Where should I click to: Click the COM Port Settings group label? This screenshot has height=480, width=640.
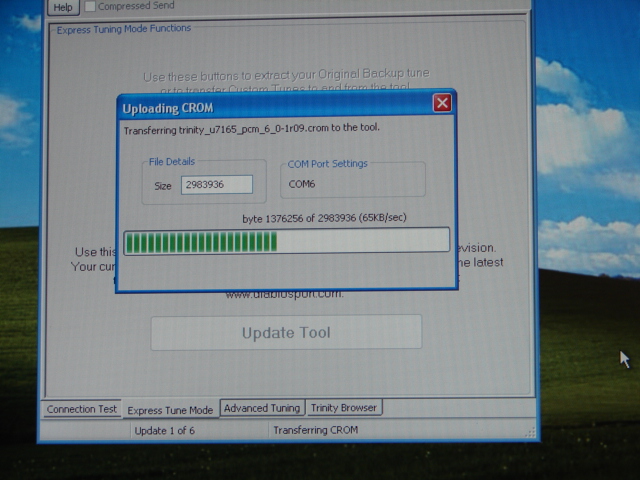click(x=327, y=163)
